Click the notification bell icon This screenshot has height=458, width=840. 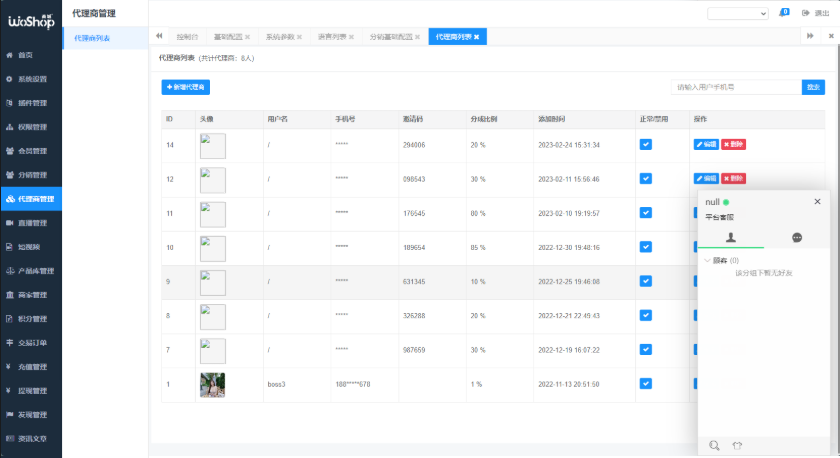point(783,13)
